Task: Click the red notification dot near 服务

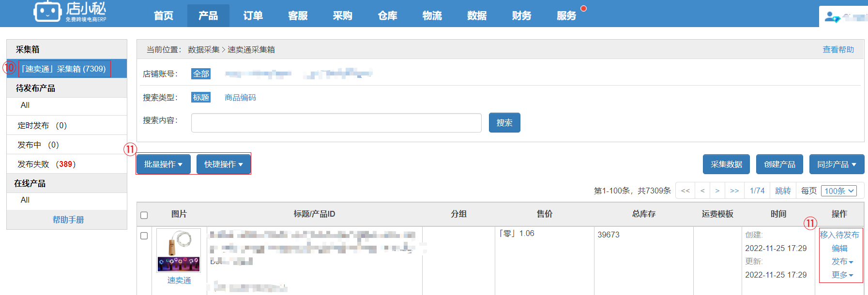Action: point(583,8)
